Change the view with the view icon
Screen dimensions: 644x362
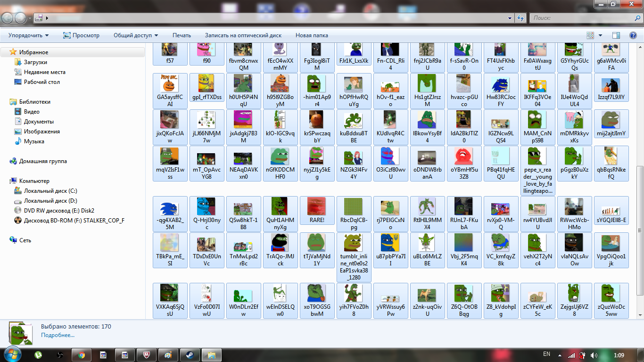point(590,35)
